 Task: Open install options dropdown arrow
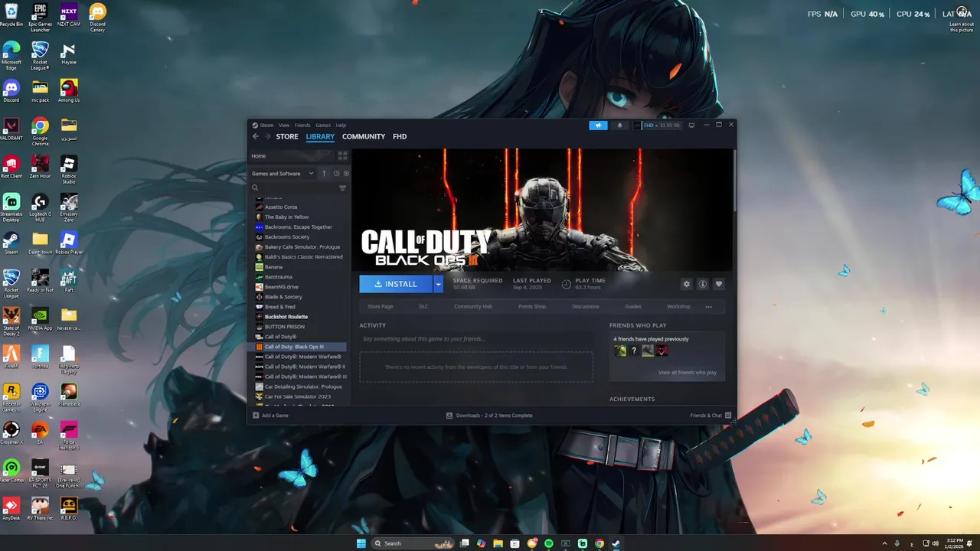[x=438, y=284]
